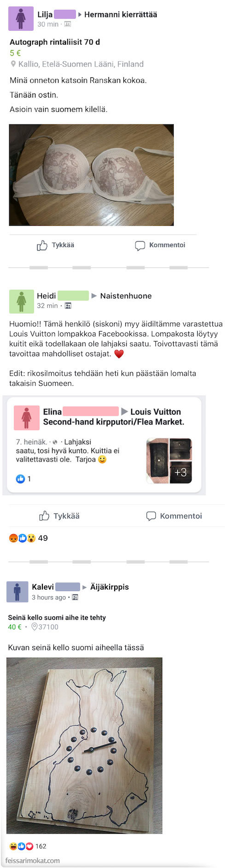Open the Naistenhuone group link
Screen dimensions: 228x868
126,296
